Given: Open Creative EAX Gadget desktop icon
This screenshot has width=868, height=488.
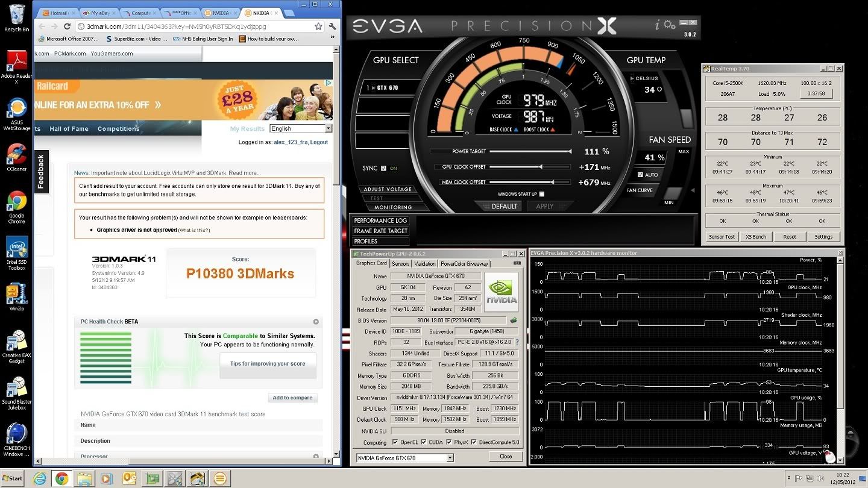Looking at the screenshot, I should coord(16,346).
